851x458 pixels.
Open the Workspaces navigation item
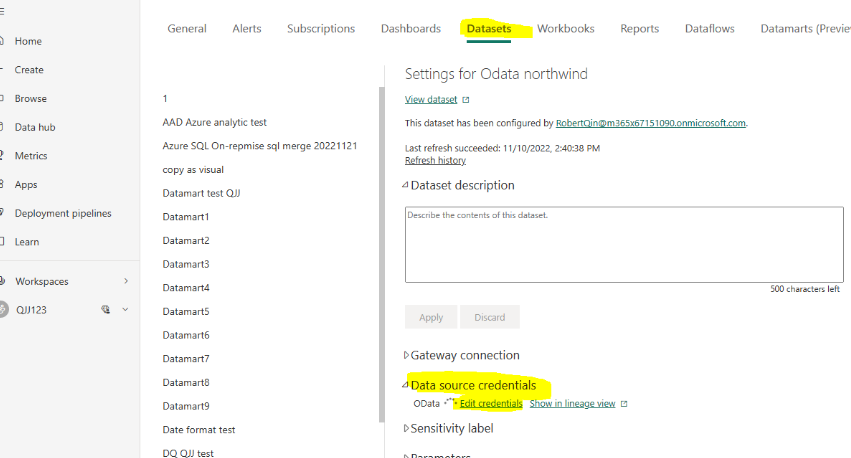pyautogui.click(x=42, y=281)
